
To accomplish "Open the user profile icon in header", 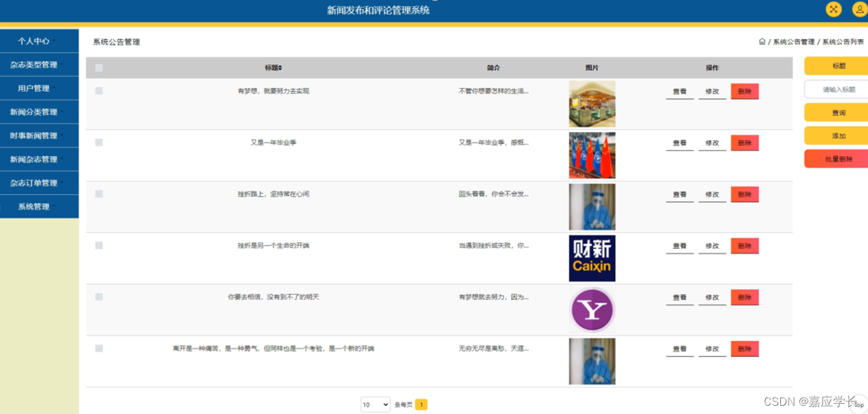I will click(860, 9).
